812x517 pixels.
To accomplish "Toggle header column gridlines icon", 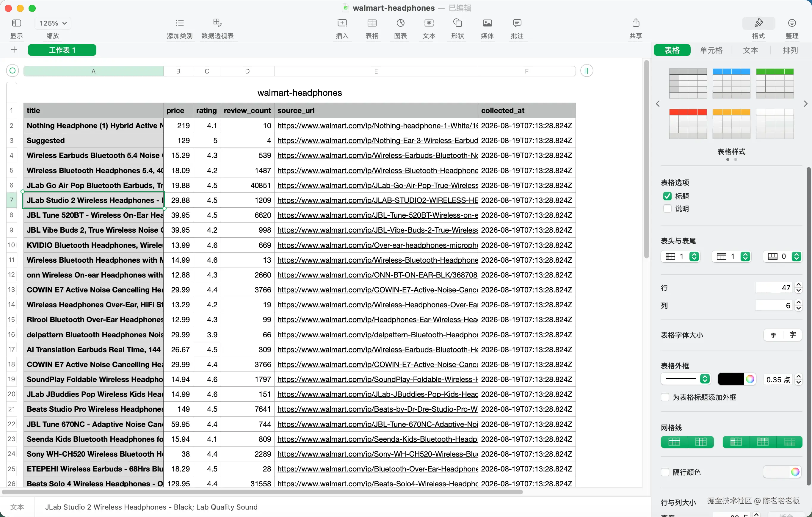I will (736, 442).
